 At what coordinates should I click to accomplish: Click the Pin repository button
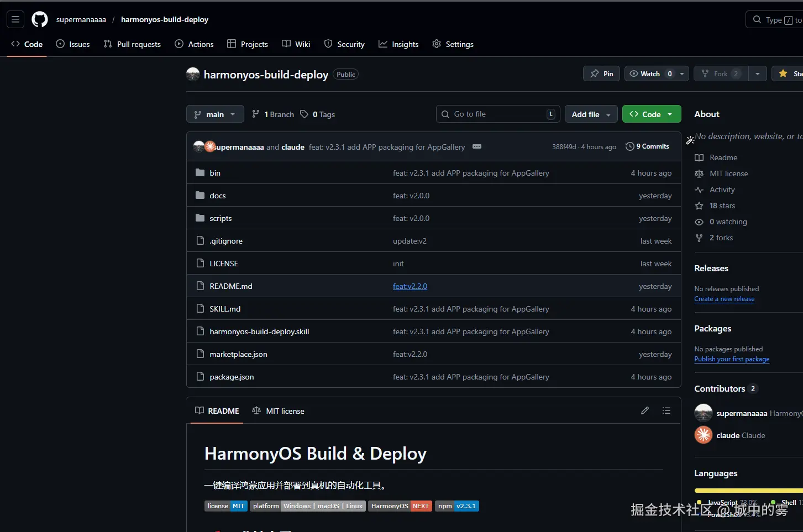pos(601,73)
